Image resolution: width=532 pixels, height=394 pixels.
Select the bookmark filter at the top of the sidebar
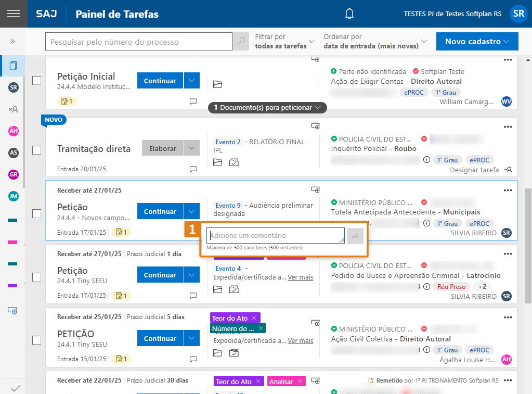(13, 66)
